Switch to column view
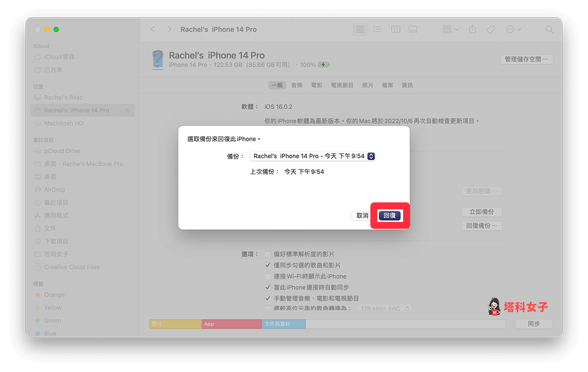 point(396,29)
